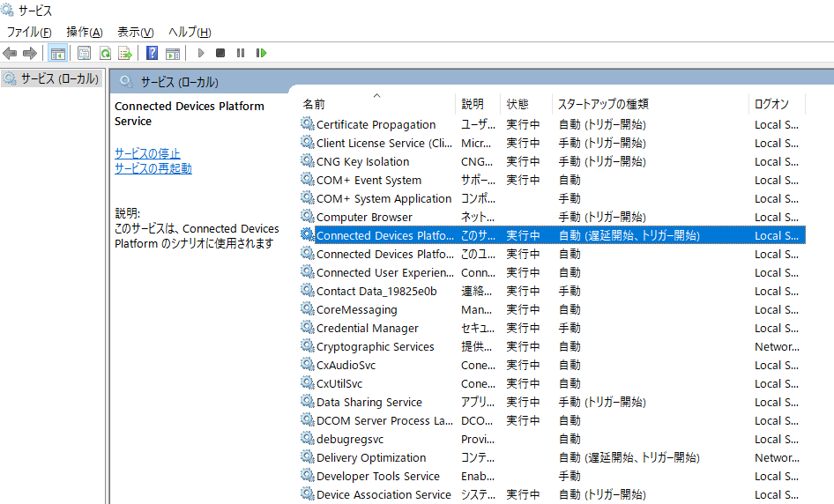834x504 pixels.
Task: Click the Forward arrow in the toolbar
Action: coord(30,53)
